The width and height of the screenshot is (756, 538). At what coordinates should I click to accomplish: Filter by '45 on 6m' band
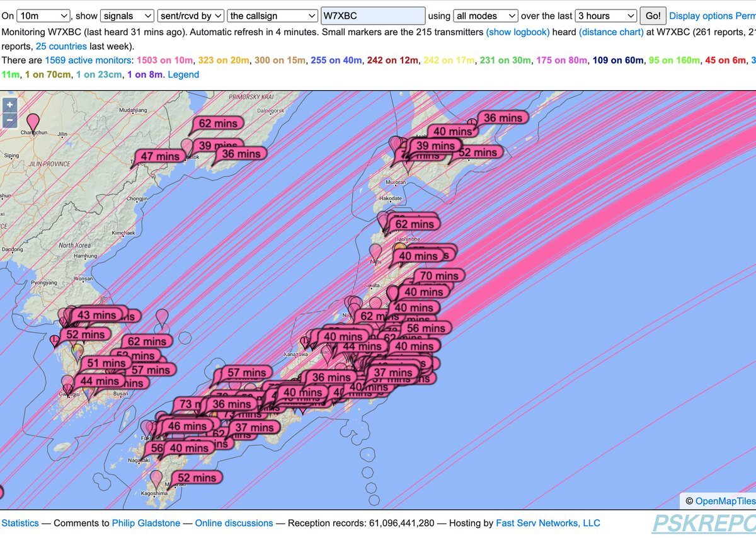coord(725,60)
